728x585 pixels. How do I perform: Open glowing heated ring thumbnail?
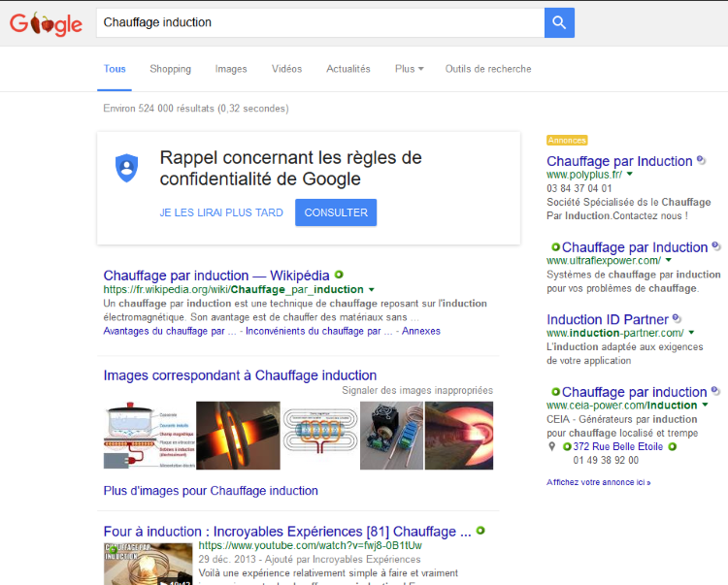click(x=238, y=436)
